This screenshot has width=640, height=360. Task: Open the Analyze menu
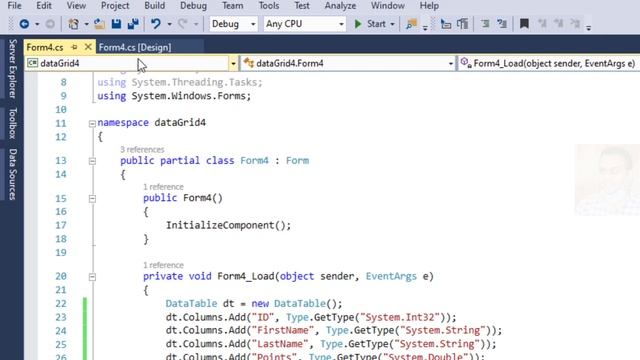[340, 6]
